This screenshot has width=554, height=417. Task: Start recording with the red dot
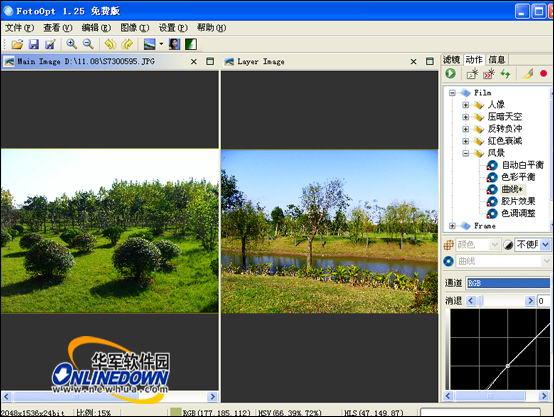(x=544, y=74)
